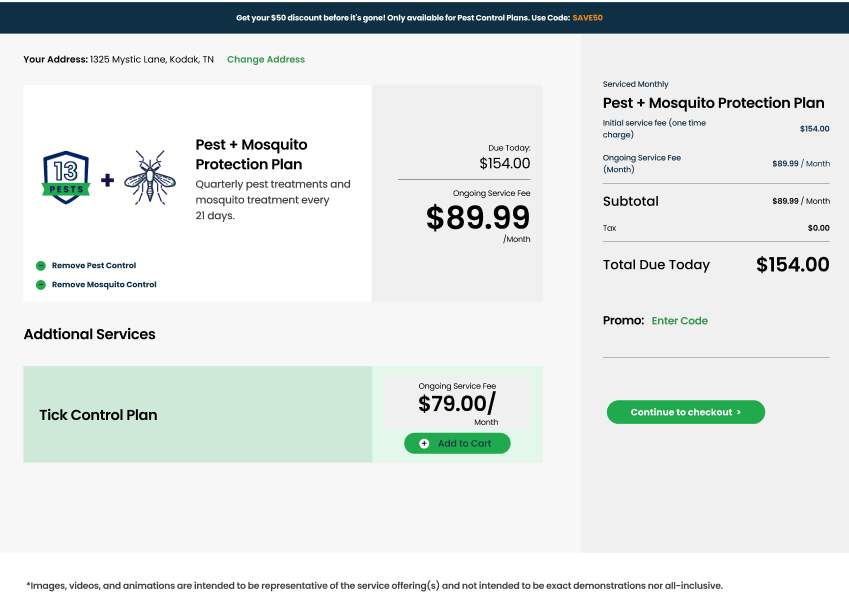Click the plus circle icon in Add to Cart

coord(424,443)
